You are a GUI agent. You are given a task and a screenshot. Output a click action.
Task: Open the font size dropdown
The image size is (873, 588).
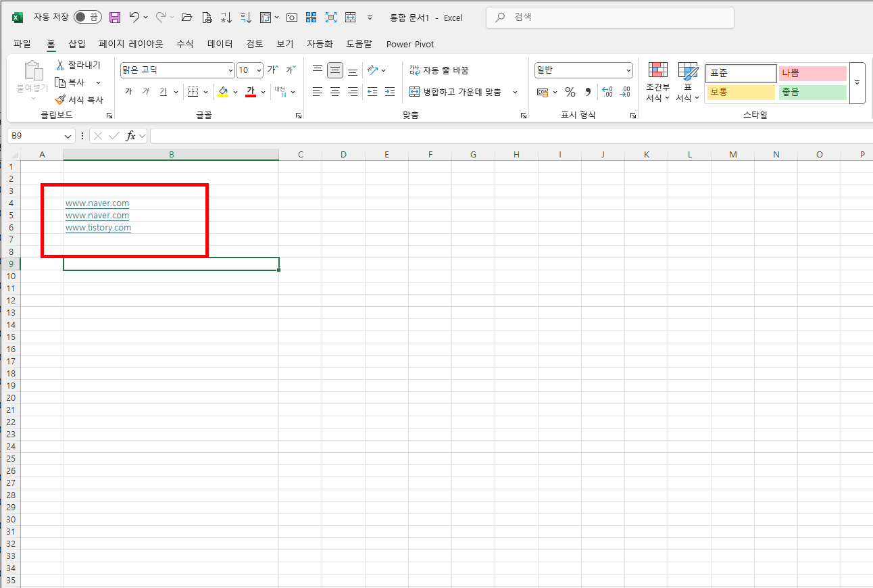259,70
